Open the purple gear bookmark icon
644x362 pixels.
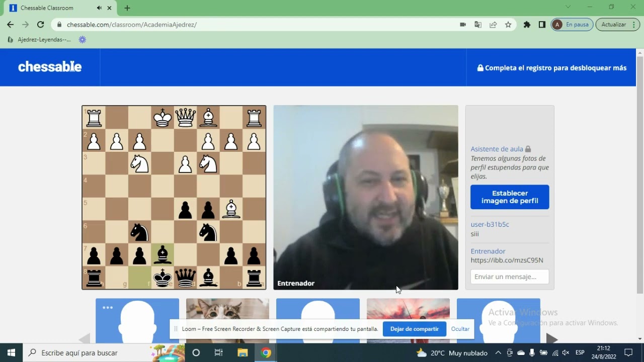pyautogui.click(x=83, y=40)
